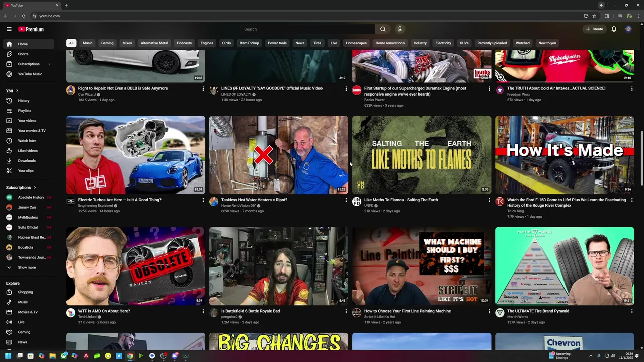Play the Like Moths To Flames thumbnail

coord(422,155)
